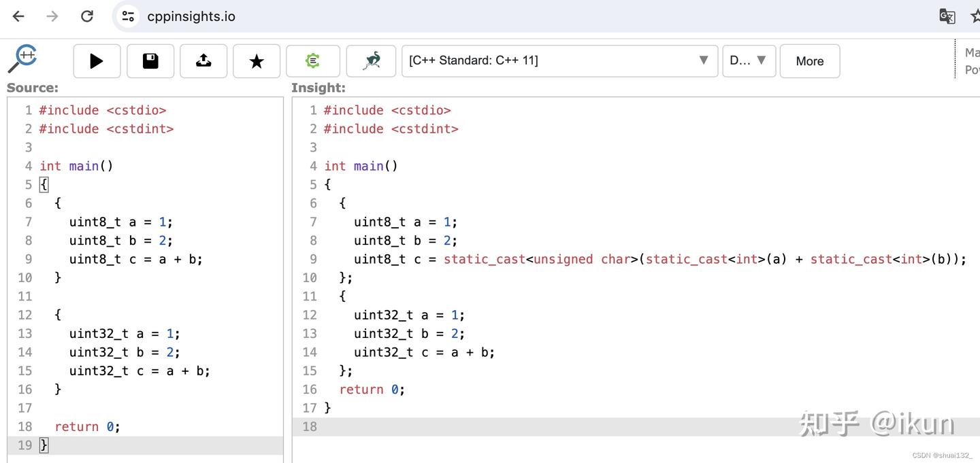Click the main() line in the Insight pane
The height and width of the screenshot is (463, 980).
361,166
